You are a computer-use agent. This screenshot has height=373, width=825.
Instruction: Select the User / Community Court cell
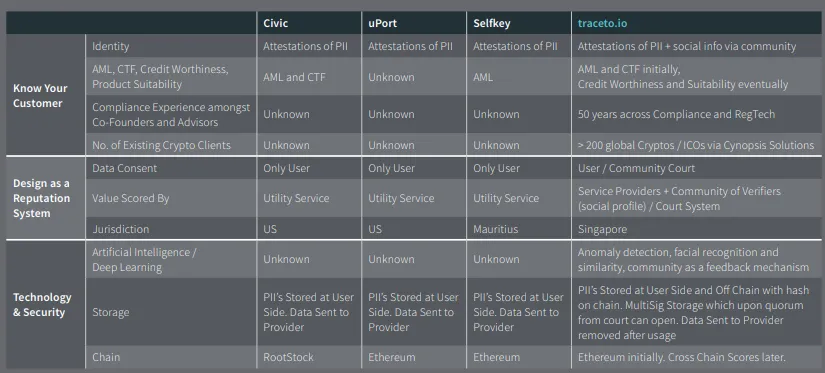pyautogui.click(x=636, y=168)
